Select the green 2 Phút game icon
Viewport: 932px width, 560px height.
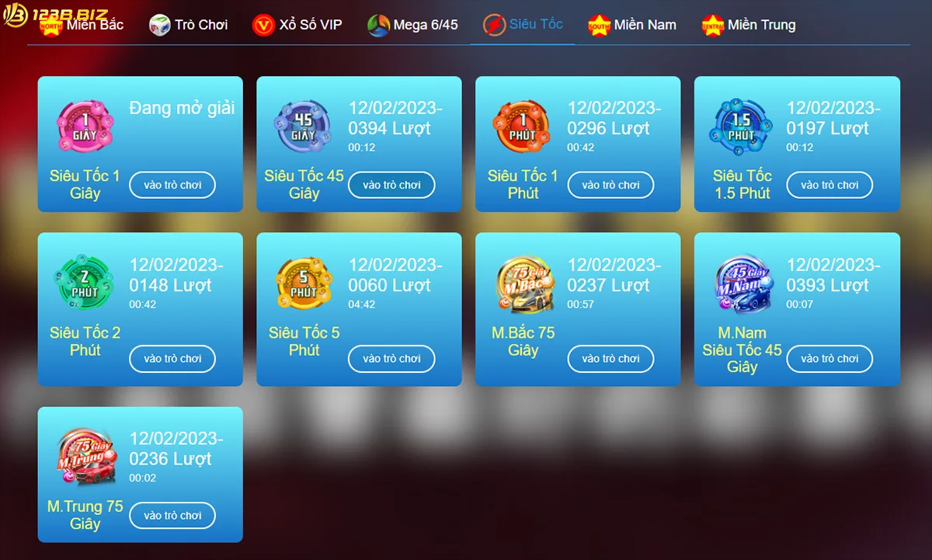(85, 283)
